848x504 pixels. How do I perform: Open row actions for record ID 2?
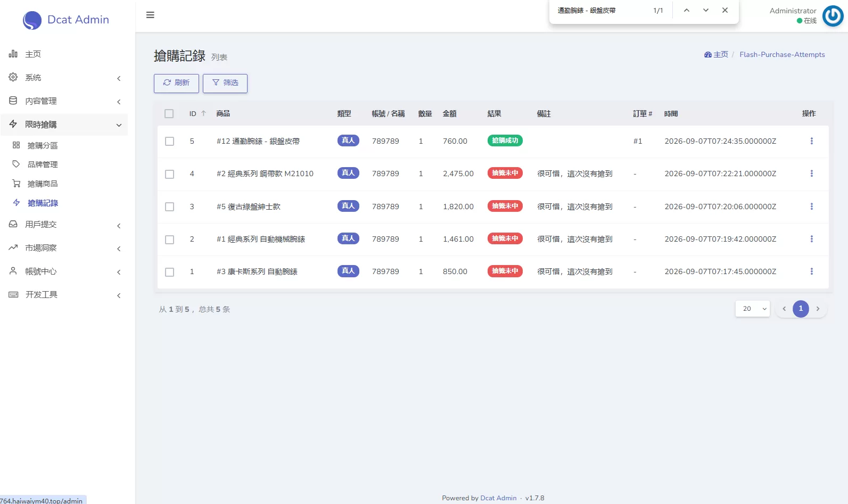[x=812, y=239]
